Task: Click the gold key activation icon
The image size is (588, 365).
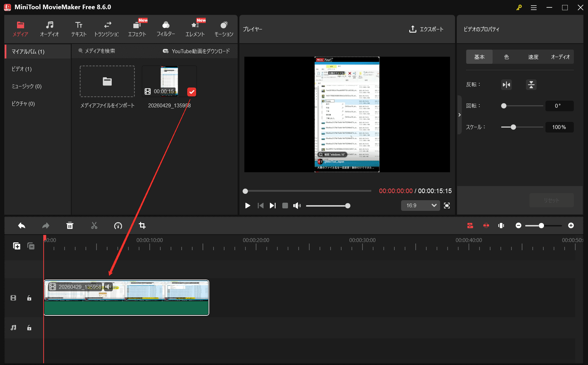Action: [519, 7]
